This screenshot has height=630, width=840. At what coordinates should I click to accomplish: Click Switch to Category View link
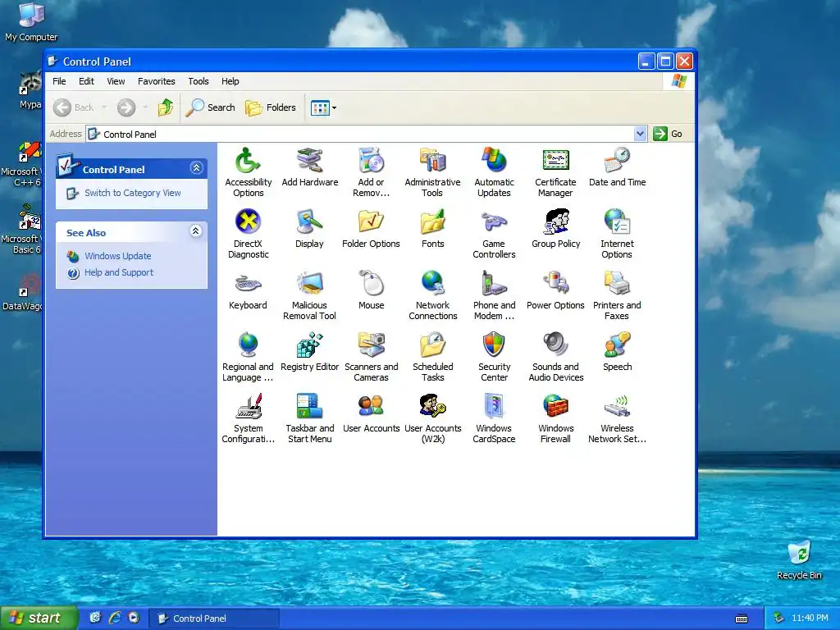click(x=132, y=193)
